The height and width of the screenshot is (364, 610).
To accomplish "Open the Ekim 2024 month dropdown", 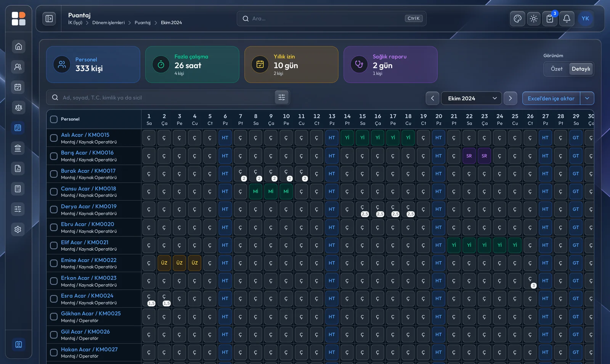I will coord(471,98).
